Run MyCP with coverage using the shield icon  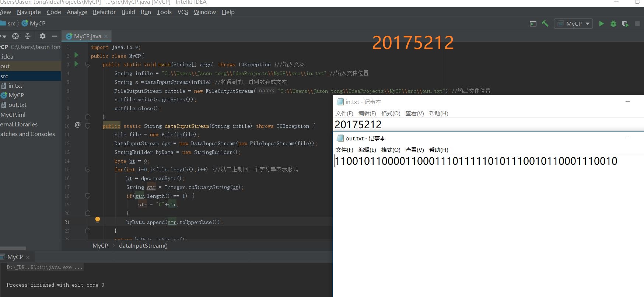point(625,24)
